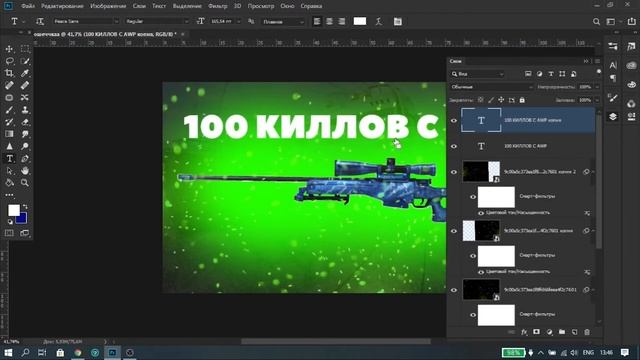Filter layers by type (T) icon

pyautogui.click(x=551, y=74)
